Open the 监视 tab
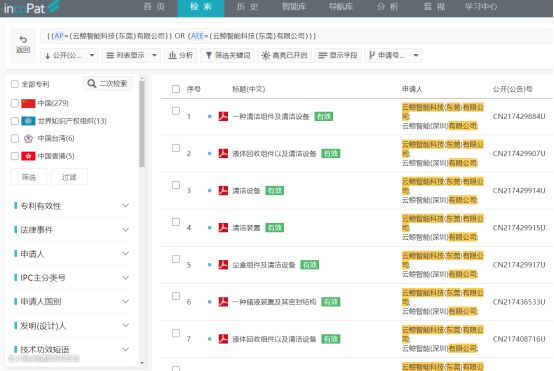 click(434, 7)
